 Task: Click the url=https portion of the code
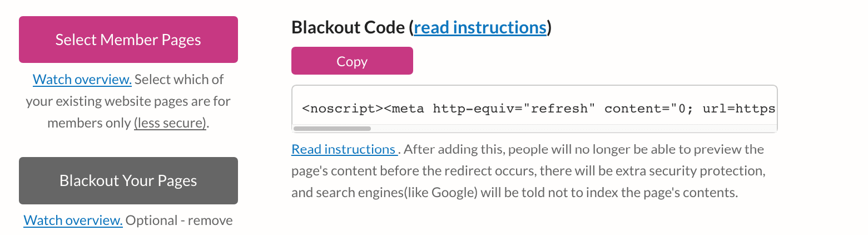(x=739, y=109)
